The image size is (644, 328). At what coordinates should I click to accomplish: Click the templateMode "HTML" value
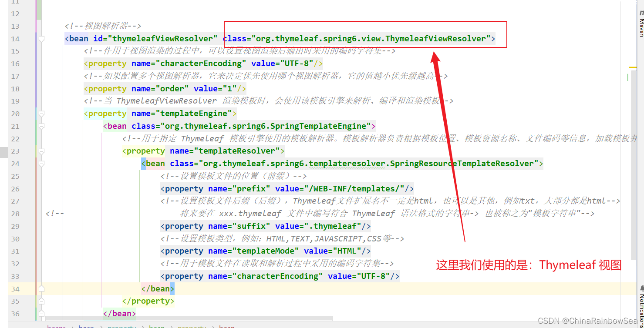pyautogui.click(x=347, y=251)
